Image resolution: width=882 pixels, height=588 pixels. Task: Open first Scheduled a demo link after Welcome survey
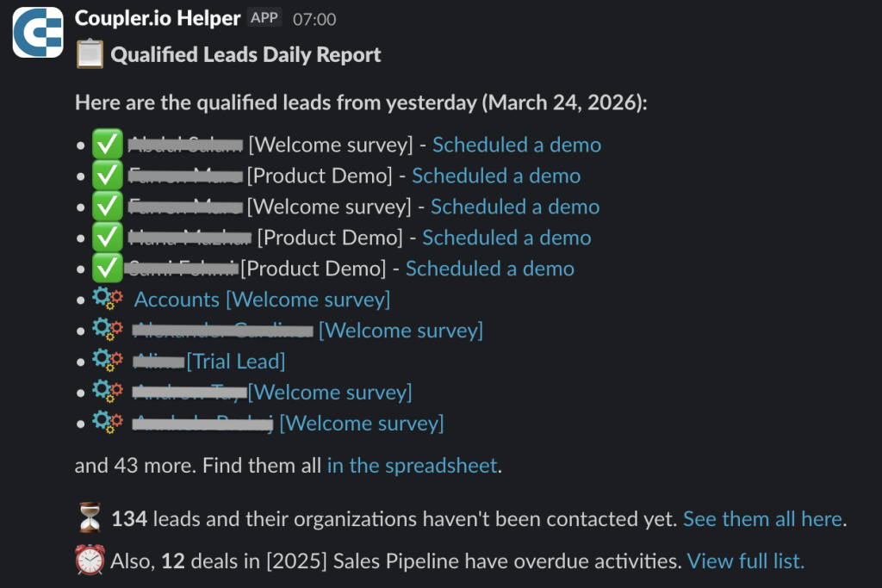[x=517, y=145]
